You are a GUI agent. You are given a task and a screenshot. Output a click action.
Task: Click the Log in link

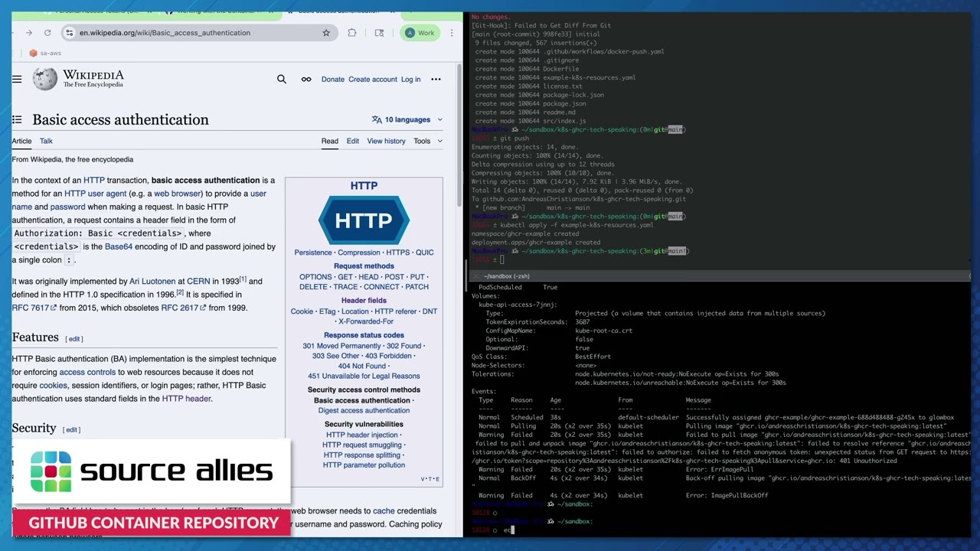pyautogui.click(x=410, y=80)
